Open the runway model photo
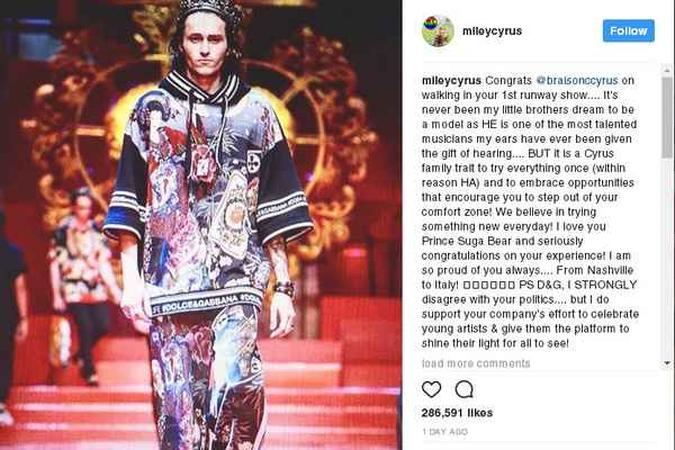This screenshot has height=450, width=675. tap(201, 225)
